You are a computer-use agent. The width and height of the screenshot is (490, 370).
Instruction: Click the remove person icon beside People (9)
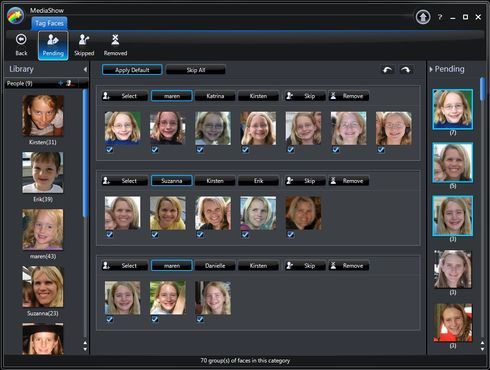[x=69, y=83]
